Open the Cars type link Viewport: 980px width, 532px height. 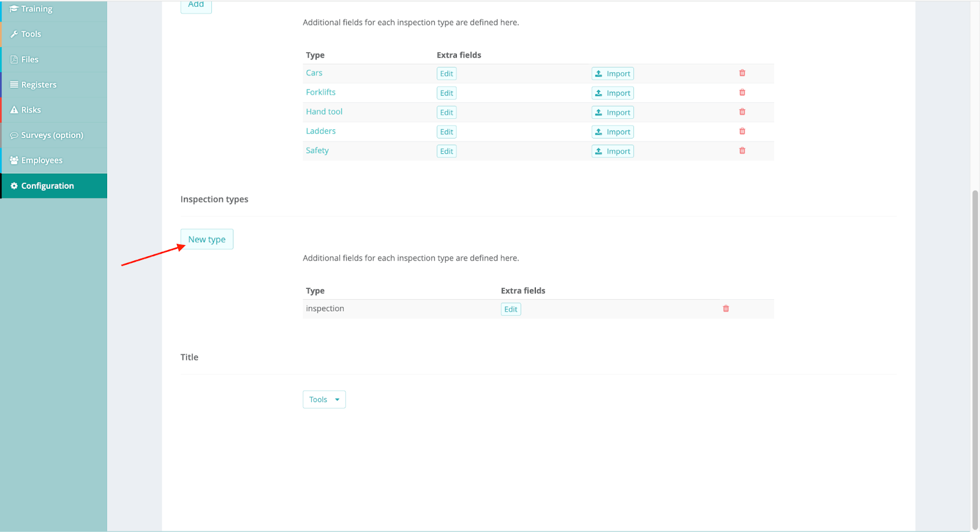coord(314,73)
